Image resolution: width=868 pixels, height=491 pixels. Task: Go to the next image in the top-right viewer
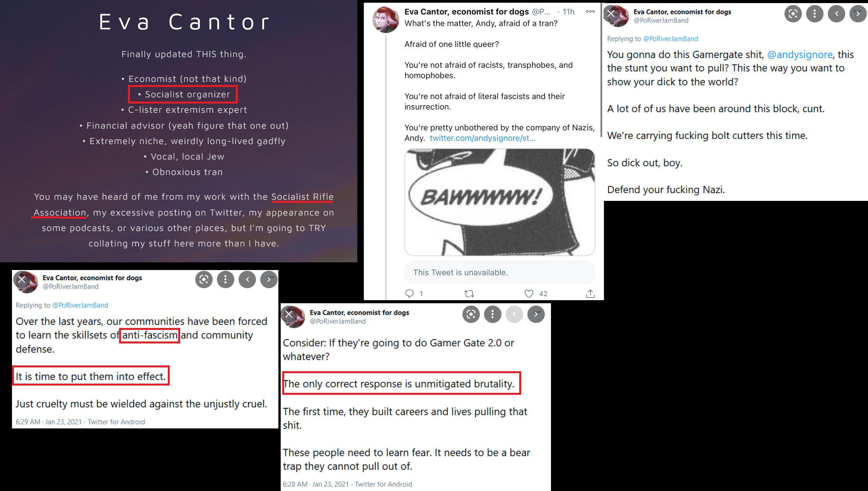tap(858, 14)
